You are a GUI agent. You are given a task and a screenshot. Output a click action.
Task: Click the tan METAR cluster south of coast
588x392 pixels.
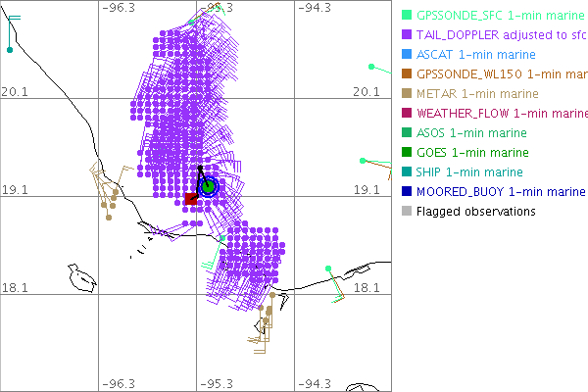[x=267, y=316]
